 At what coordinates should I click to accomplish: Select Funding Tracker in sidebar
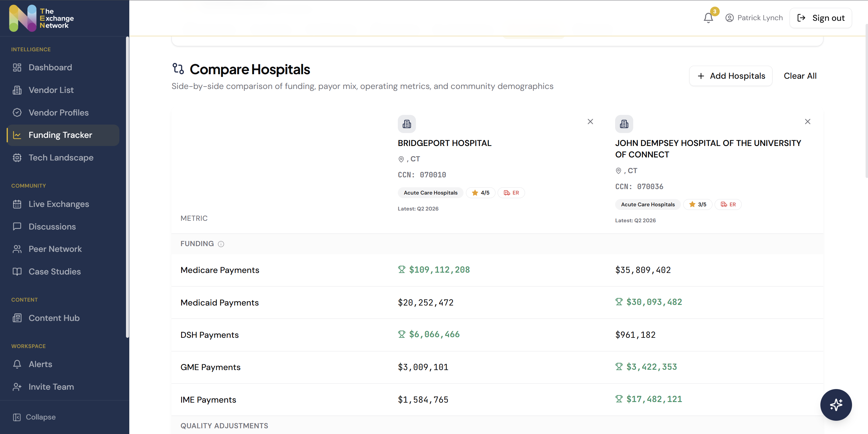[x=63, y=135]
